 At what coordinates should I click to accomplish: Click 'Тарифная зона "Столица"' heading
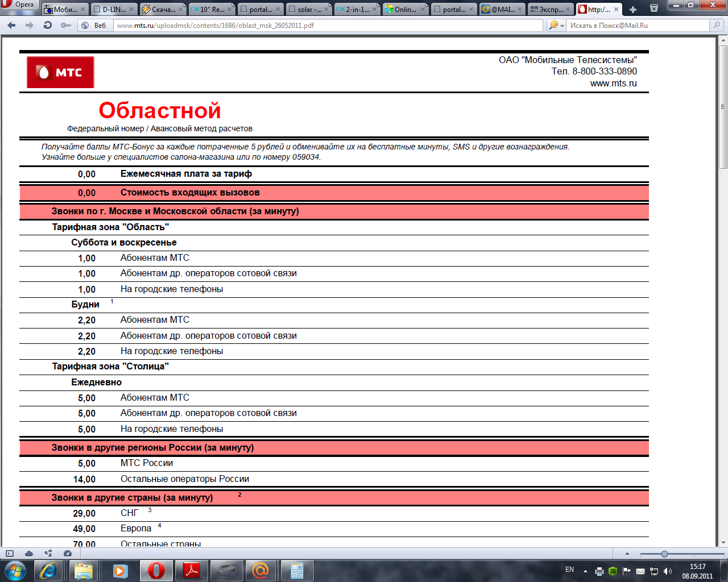click(110, 367)
